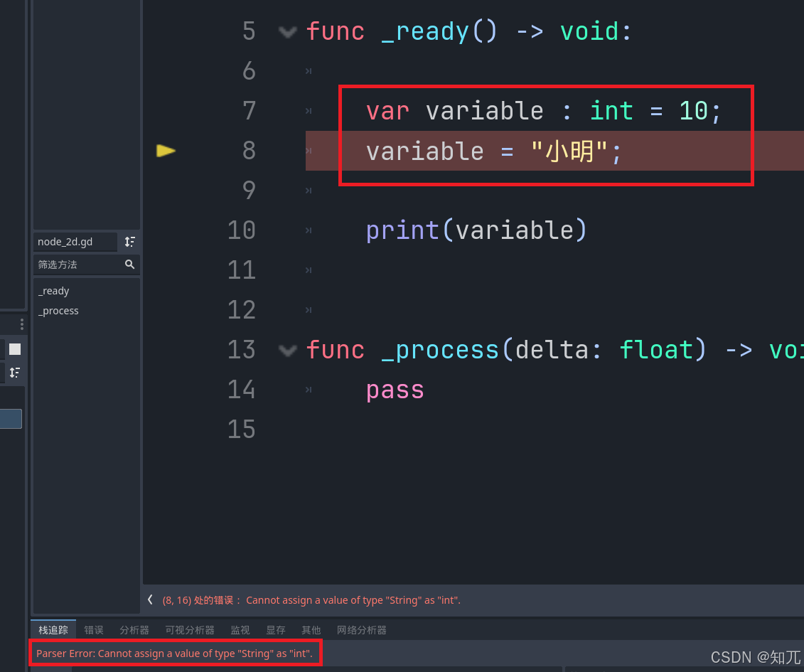Jump to _ready from the method list
This screenshot has height=672, width=804.
pos(53,290)
